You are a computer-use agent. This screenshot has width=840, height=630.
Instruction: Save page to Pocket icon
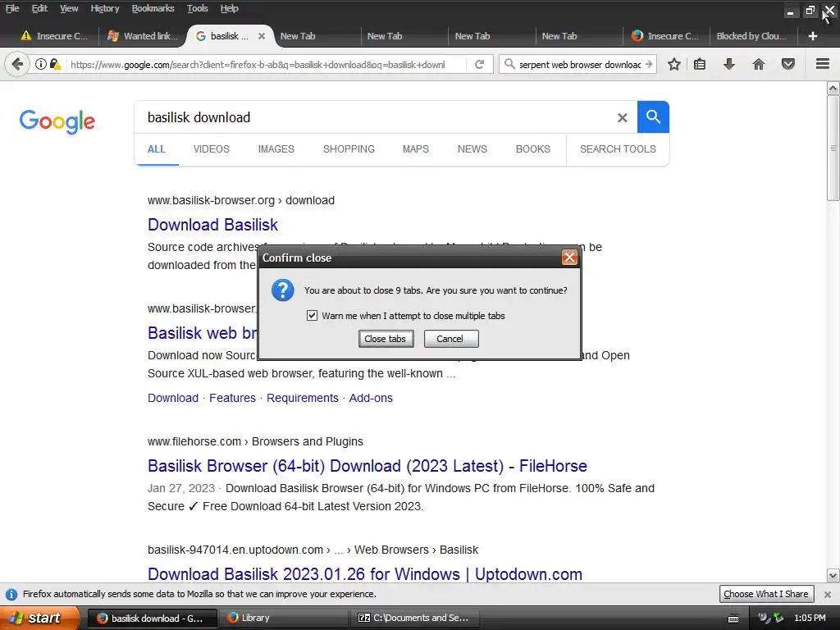[788, 64]
